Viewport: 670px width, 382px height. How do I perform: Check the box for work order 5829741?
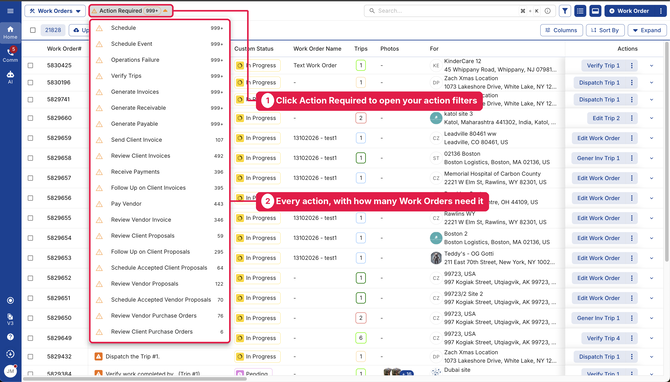30,100
